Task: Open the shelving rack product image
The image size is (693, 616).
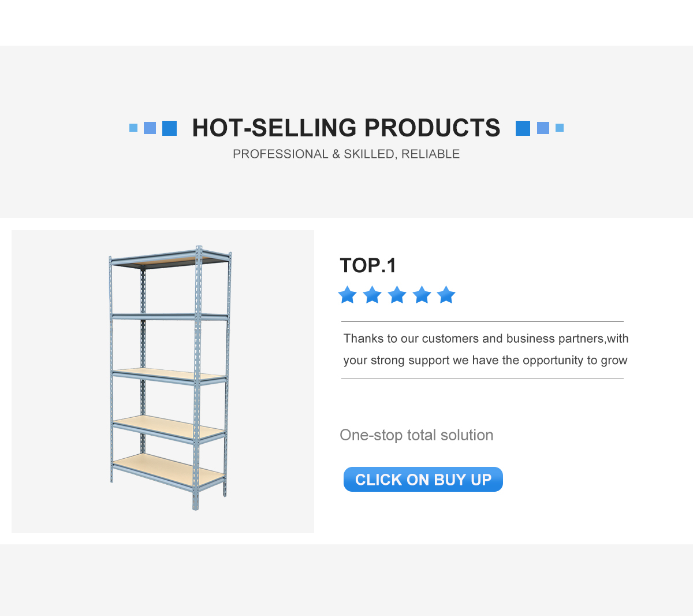Action: [x=163, y=381]
